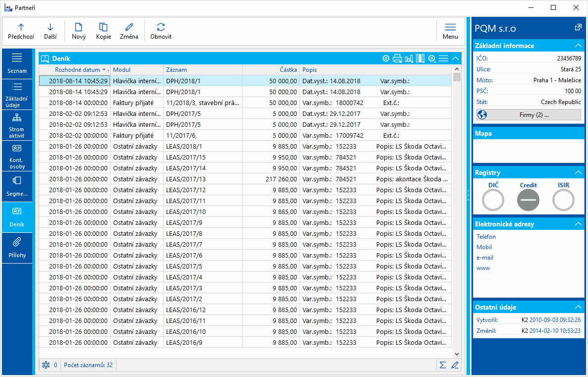Open the main Menu button
Image resolution: width=588 pixels, height=377 pixels.
(450, 31)
